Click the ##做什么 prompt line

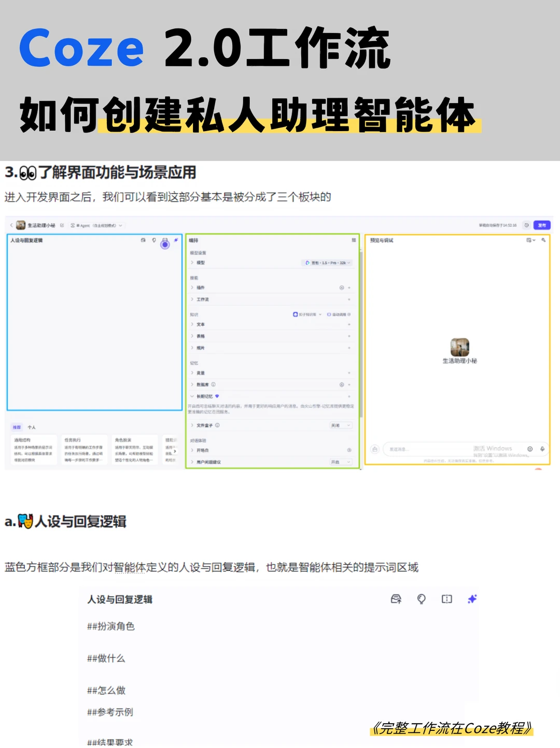(x=106, y=658)
